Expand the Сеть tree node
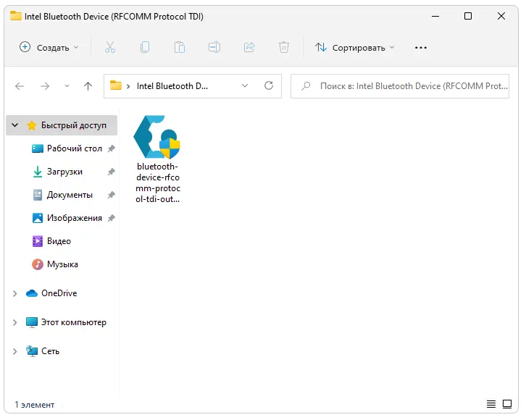This screenshot has height=420, width=526. pyautogui.click(x=14, y=351)
